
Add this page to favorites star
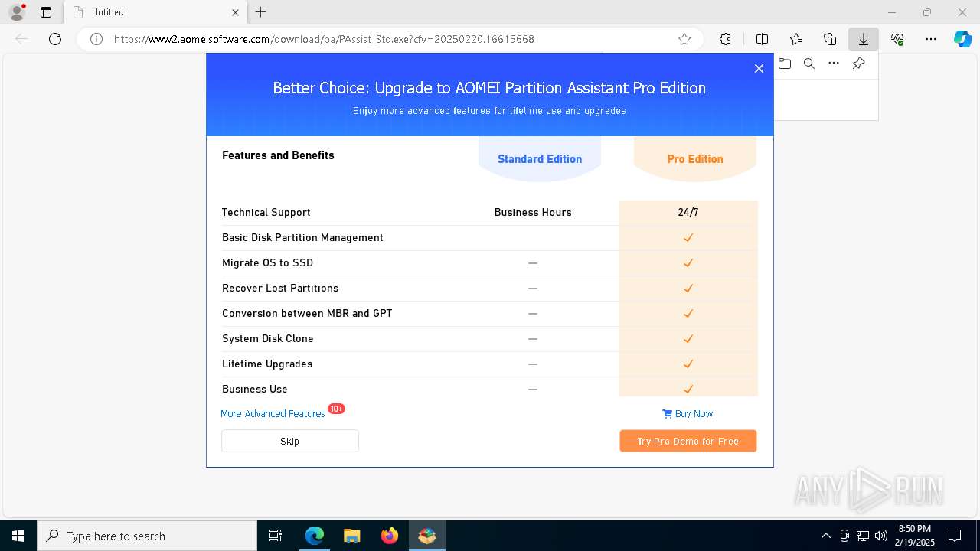tap(684, 39)
